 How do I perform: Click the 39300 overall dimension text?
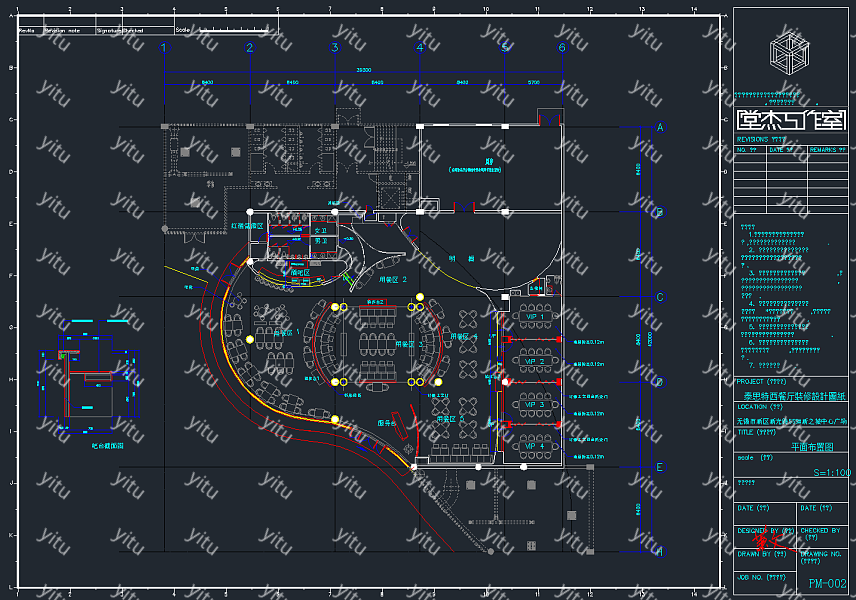pyautogui.click(x=364, y=71)
